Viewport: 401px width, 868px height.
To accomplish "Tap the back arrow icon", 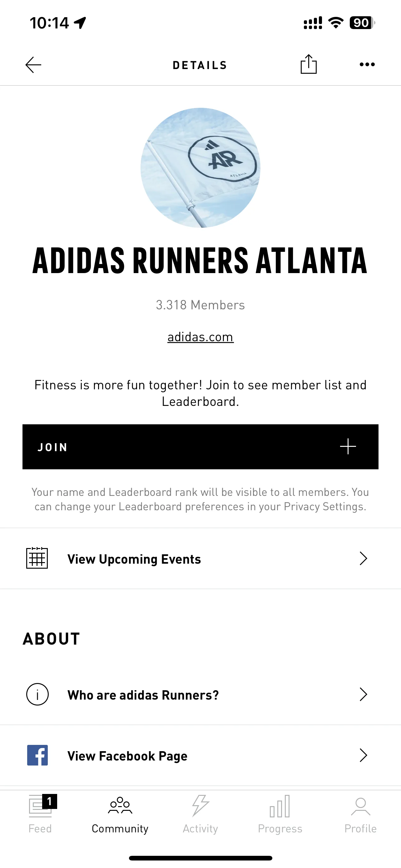I will 33,65.
